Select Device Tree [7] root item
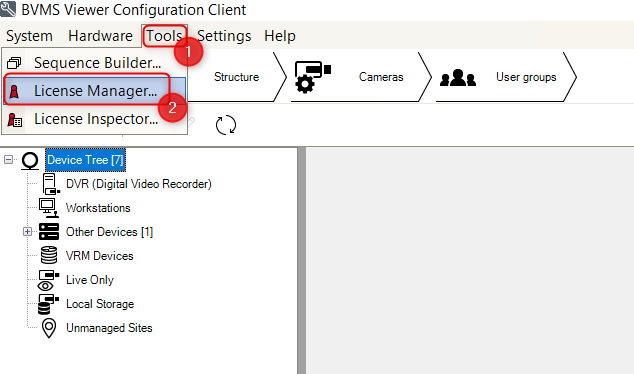 click(85, 160)
